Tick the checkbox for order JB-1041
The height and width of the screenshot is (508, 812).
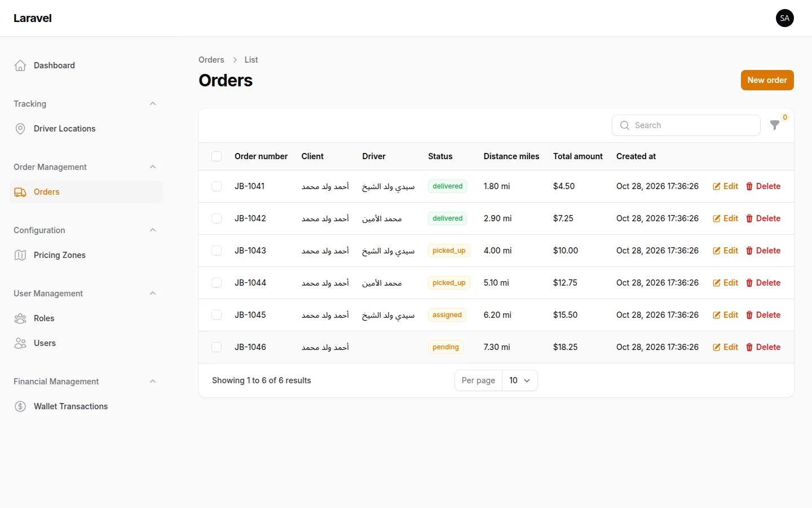pyautogui.click(x=217, y=186)
